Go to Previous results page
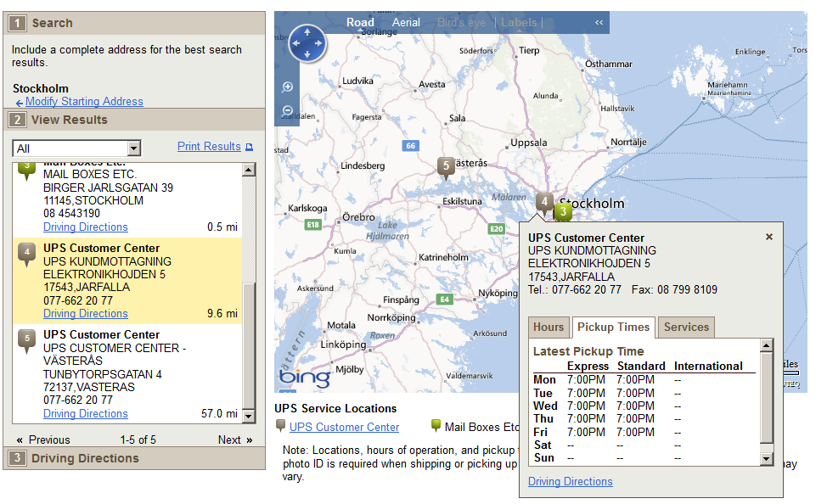Screen dimensions: 827x504 (43, 440)
